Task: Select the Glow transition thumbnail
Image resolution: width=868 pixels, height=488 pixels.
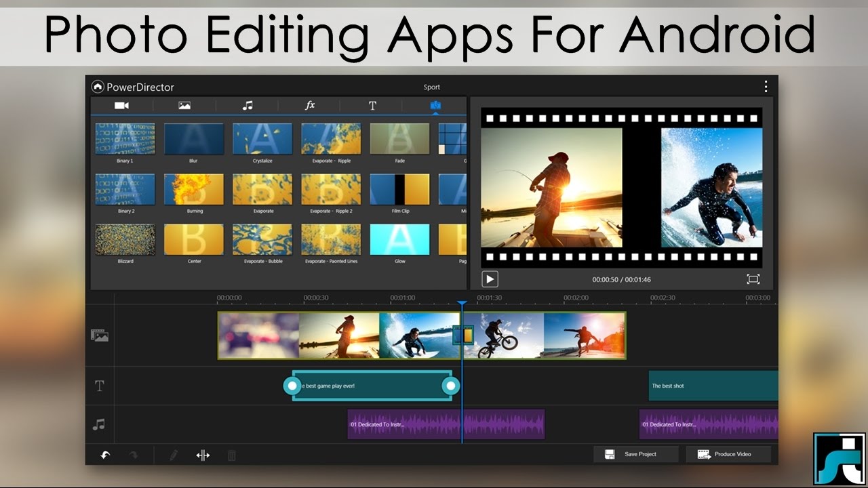Action: tap(399, 240)
